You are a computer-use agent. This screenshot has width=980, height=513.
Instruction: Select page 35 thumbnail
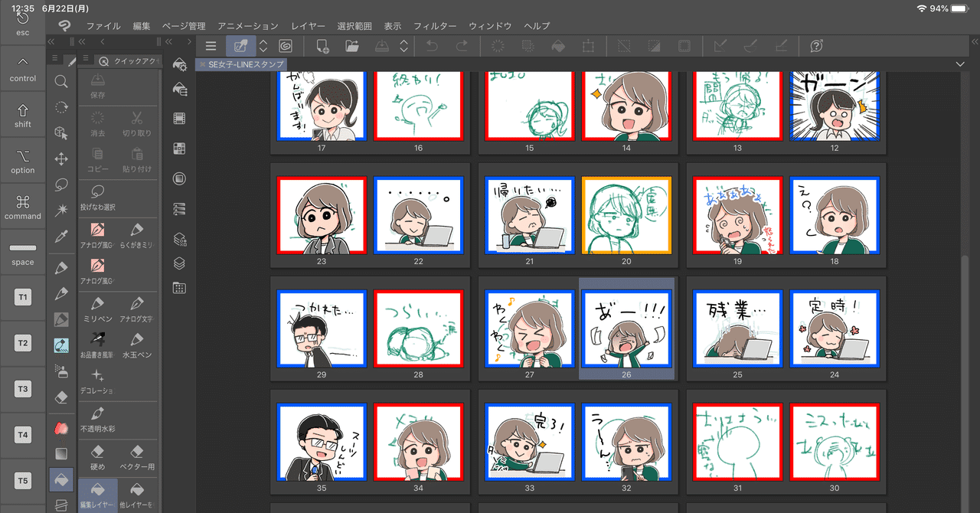tap(322, 443)
